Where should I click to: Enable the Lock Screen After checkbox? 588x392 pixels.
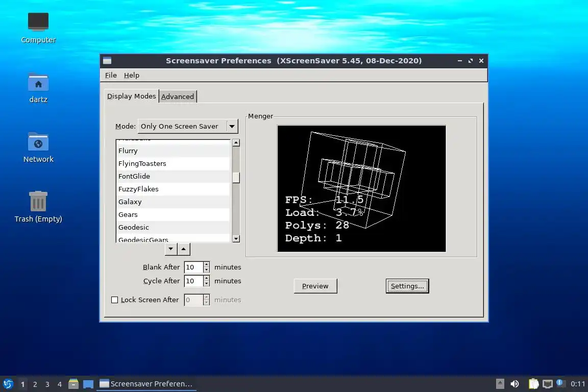115,300
